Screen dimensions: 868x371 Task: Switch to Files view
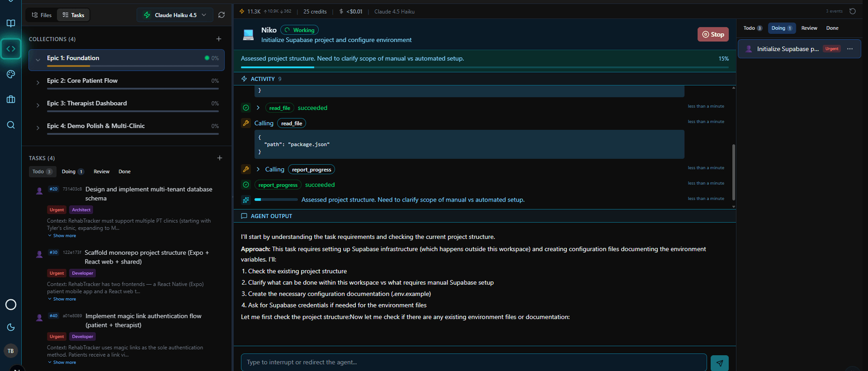click(x=42, y=15)
